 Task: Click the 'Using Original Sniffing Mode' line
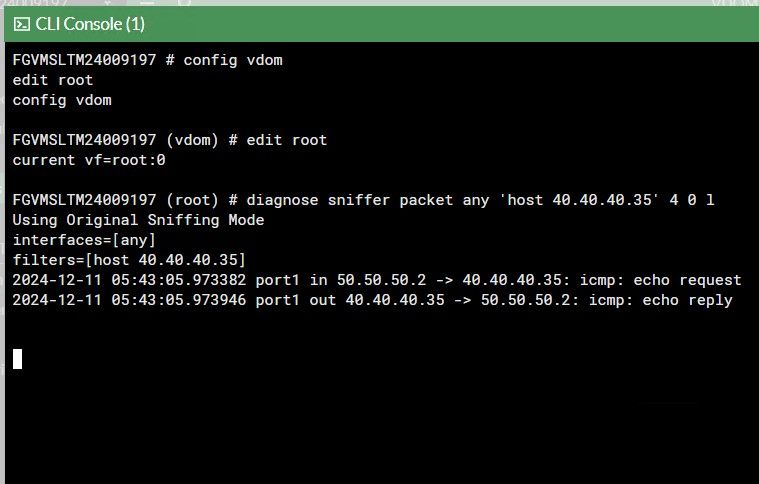click(x=138, y=220)
